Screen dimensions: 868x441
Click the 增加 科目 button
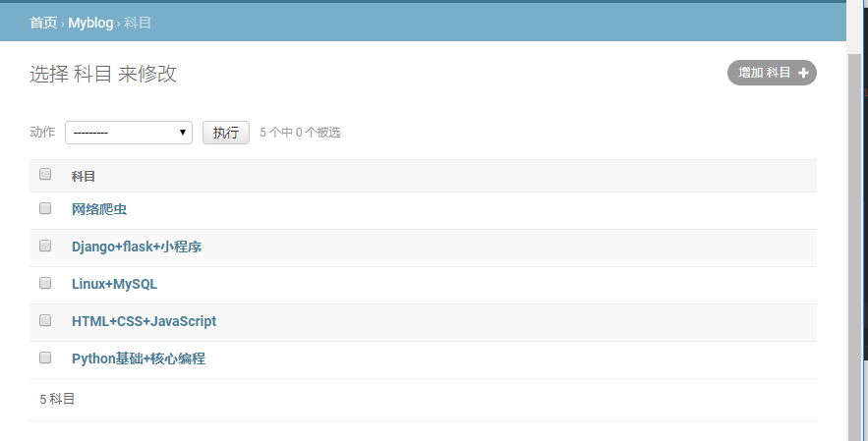click(x=772, y=73)
